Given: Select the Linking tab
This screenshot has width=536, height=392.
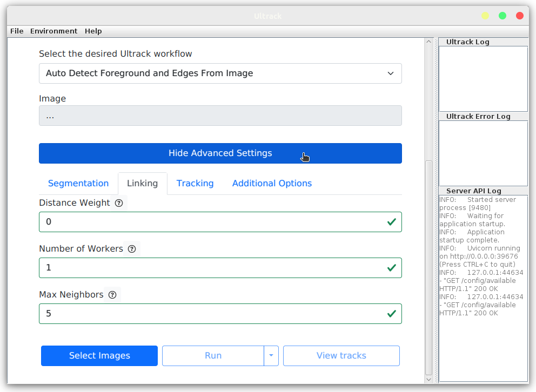Looking at the screenshot, I should [x=143, y=184].
